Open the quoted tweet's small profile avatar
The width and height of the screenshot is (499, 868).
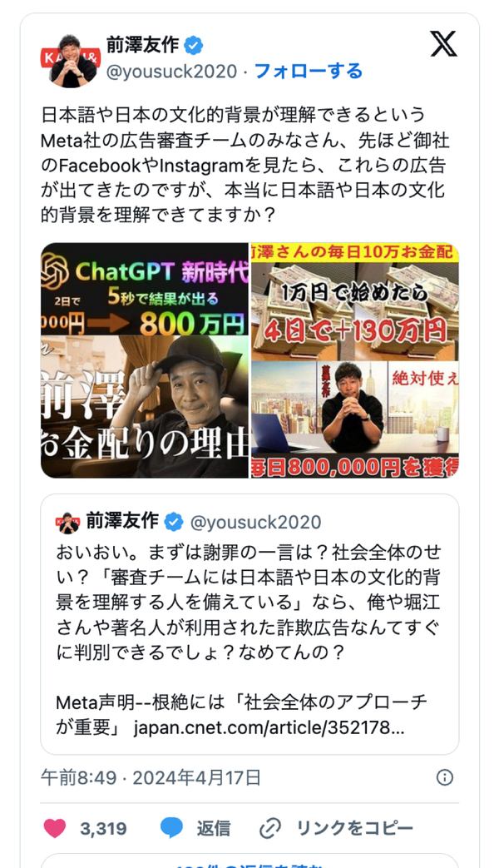click(68, 523)
